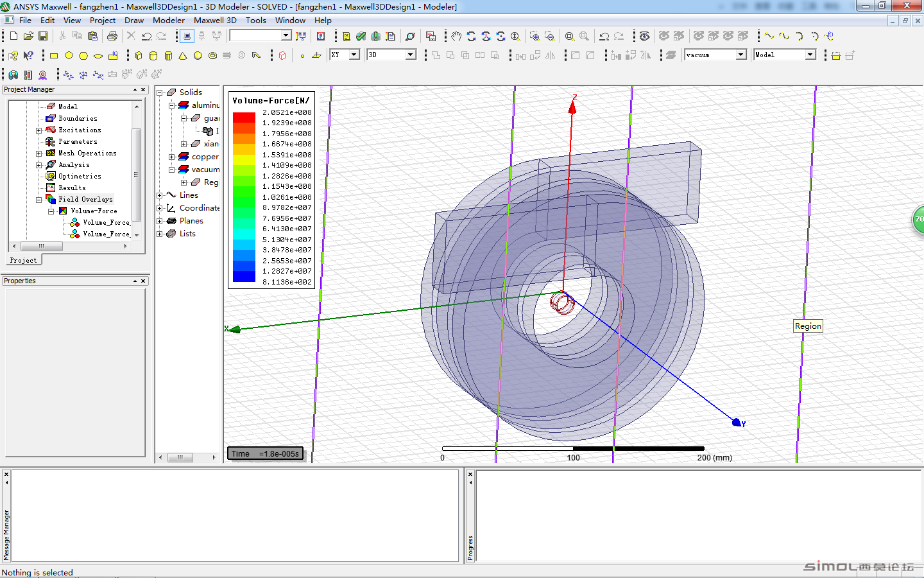Select the Draw regular polygon tool
Viewport: 924px width, 578px height.
(83, 55)
